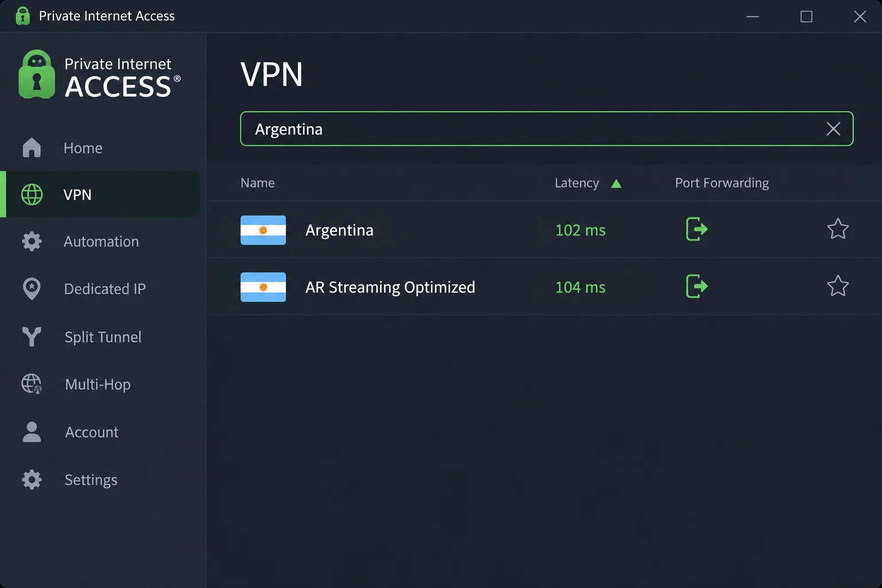Open the Account label
This screenshot has height=588, width=882.
click(92, 432)
